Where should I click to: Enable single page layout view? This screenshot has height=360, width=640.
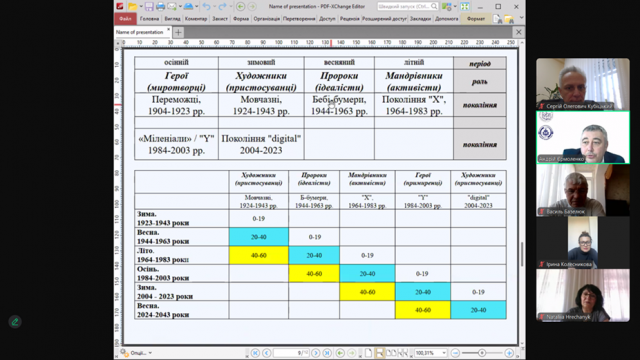[368, 353]
